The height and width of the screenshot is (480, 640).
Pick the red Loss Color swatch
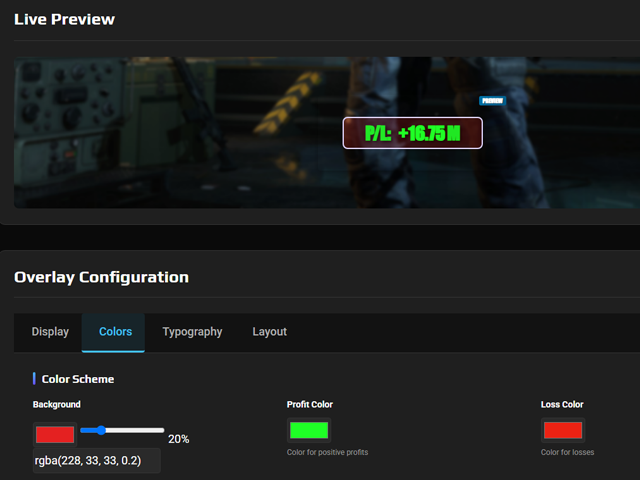tap(562, 431)
